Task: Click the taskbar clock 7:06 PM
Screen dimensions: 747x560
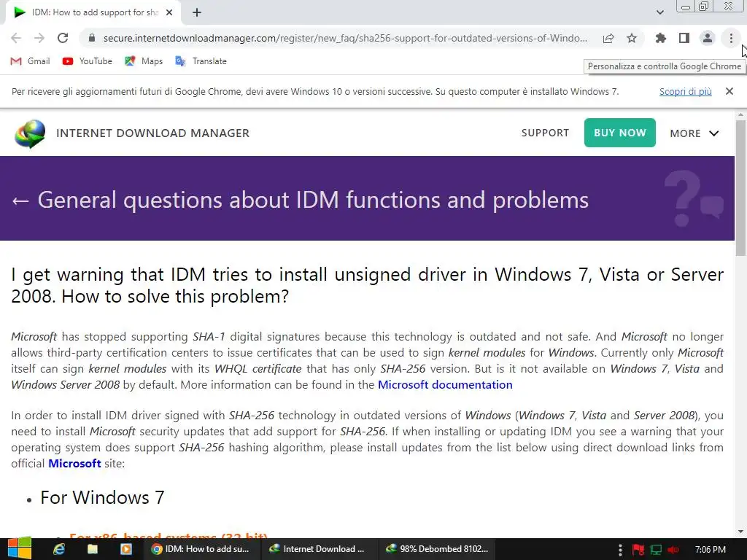Action: tap(711, 550)
